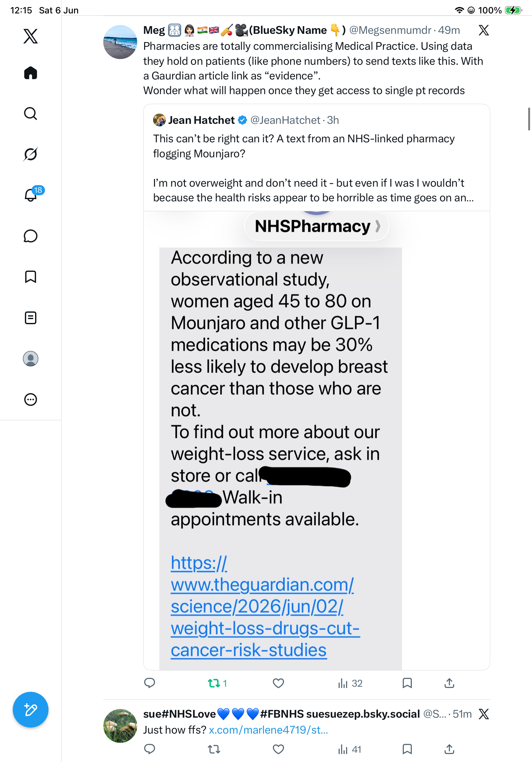Open the profile avatar in sidebar

[31, 358]
